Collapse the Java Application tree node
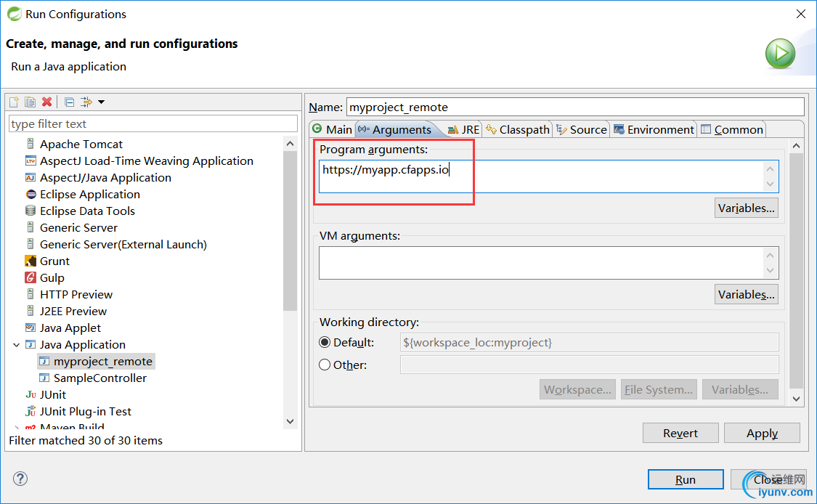Image resolution: width=817 pixels, height=504 pixels. [16, 344]
